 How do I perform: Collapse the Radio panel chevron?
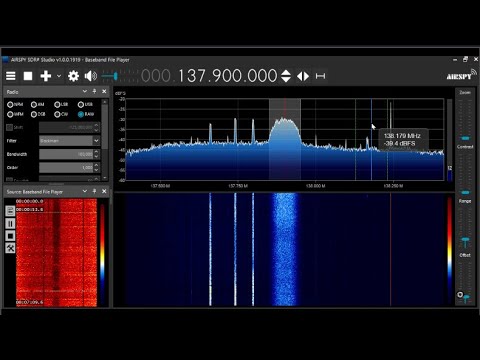pyautogui.click(x=85, y=91)
